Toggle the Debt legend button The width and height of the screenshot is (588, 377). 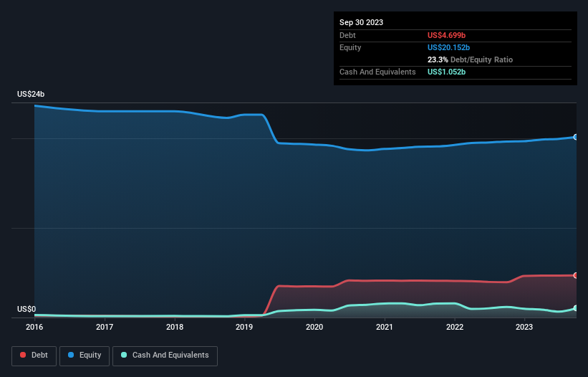click(x=34, y=355)
